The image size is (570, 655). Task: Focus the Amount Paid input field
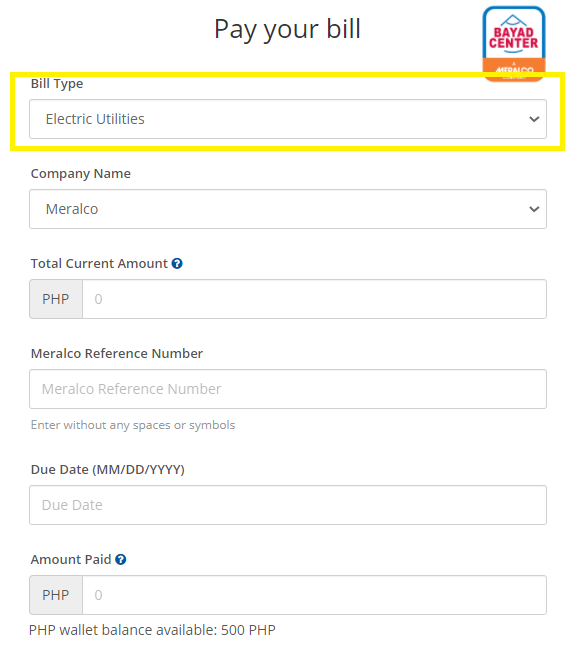pyautogui.click(x=314, y=595)
